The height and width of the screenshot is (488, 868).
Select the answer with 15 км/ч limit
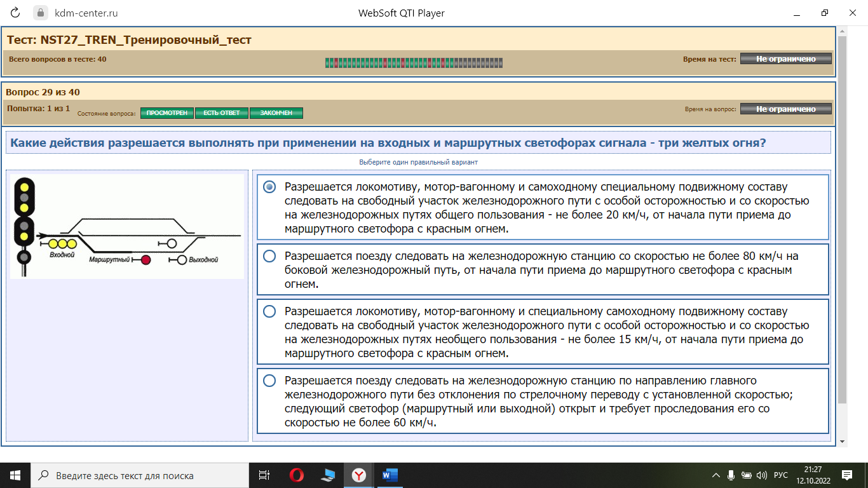tap(543, 332)
